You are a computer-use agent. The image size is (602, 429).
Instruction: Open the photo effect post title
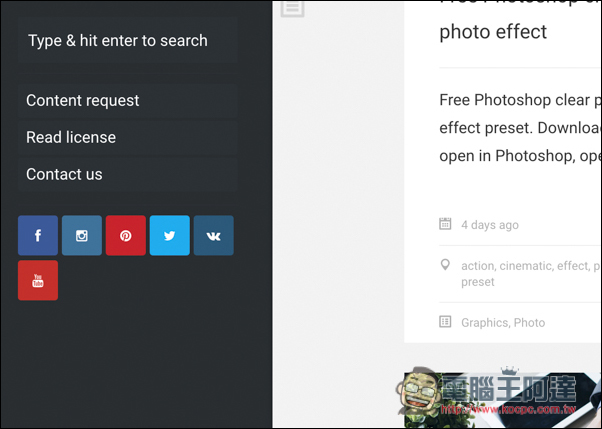[x=493, y=31]
